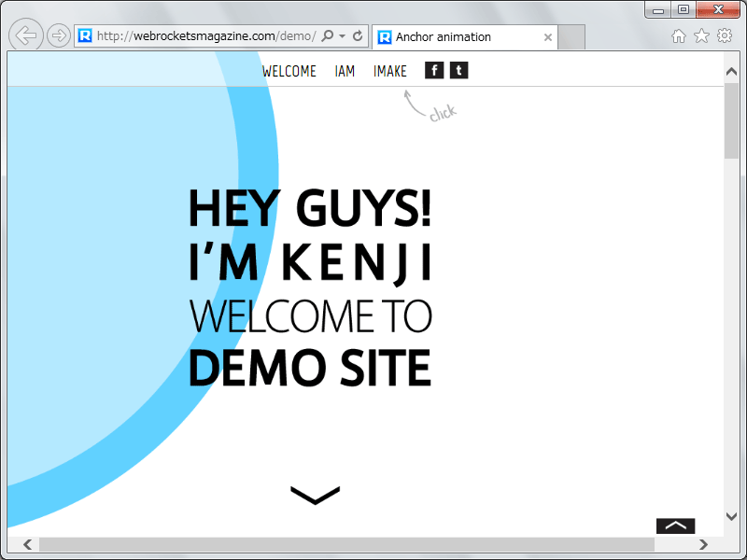Open the IAM navigation link
This screenshot has height=560, width=747.
pyautogui.click(x=345, y=70)
